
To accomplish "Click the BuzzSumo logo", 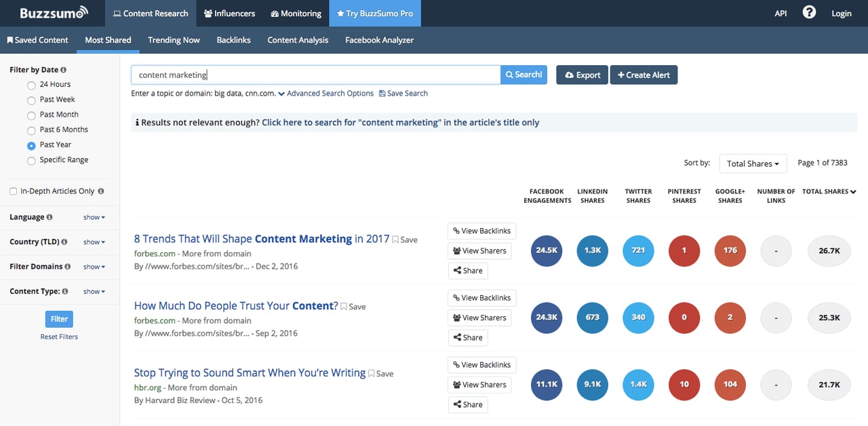I will [x=54, y=12].
